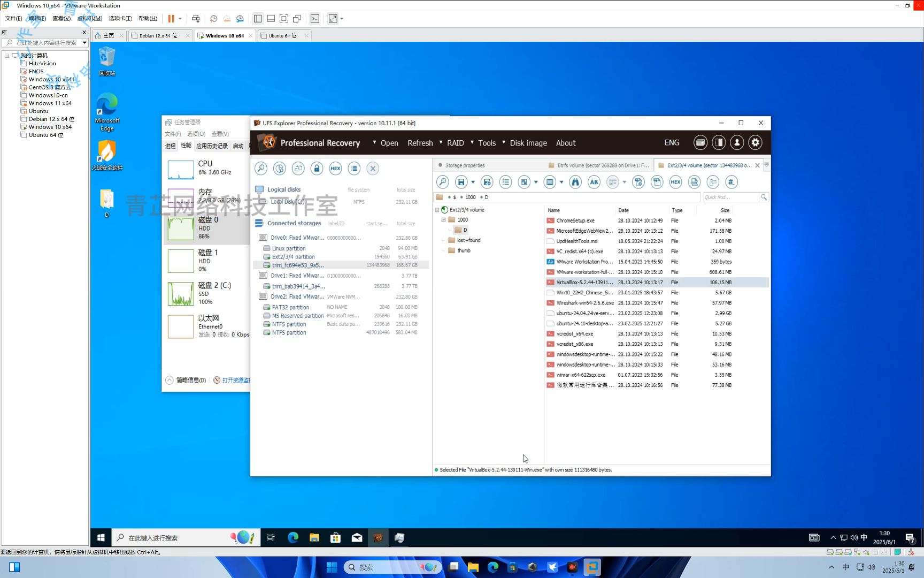Click the VMware send Ctrl+Alt+Del icon
Screen dimensions: 924x578
(196, 19)
